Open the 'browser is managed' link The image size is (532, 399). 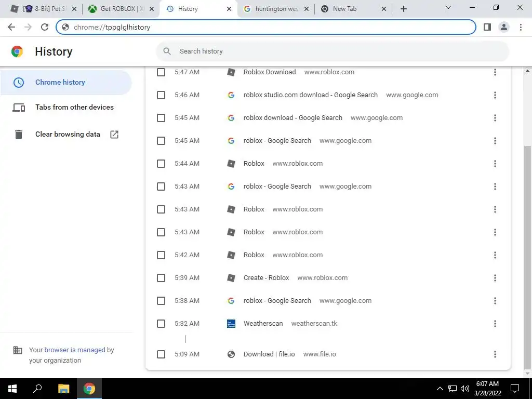pos(75,350)
